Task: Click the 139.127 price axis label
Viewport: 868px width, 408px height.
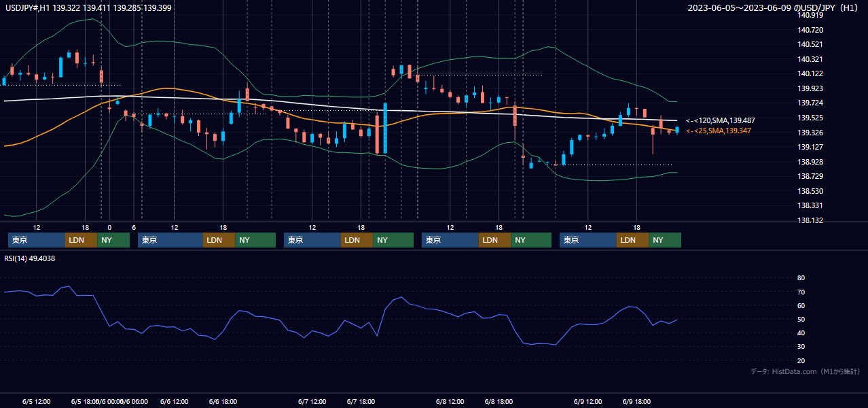Action: (x=810, y=148)
